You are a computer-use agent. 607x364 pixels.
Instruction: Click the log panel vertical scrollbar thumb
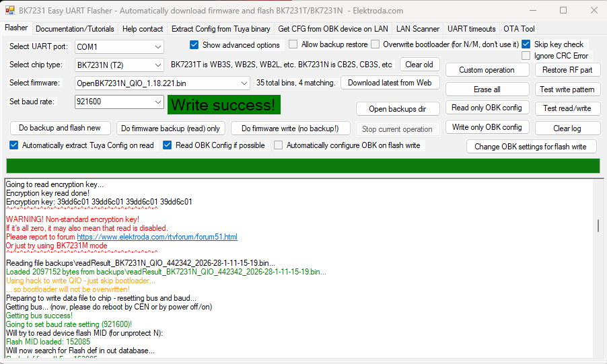[x=598, y=225]
